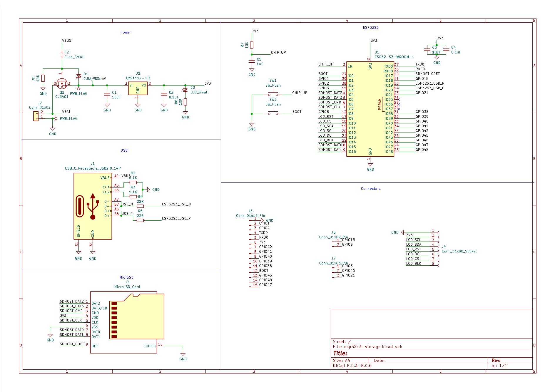The height and width of the screenshot is (392, 555).
Task: Select the J4 Conn_01x08_Socket reference text
Action: click(444, 247)
